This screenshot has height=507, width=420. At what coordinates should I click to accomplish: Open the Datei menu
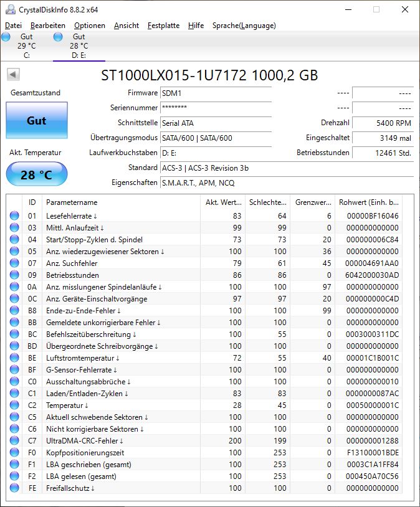pyautogui.click(x=13, y=26)
